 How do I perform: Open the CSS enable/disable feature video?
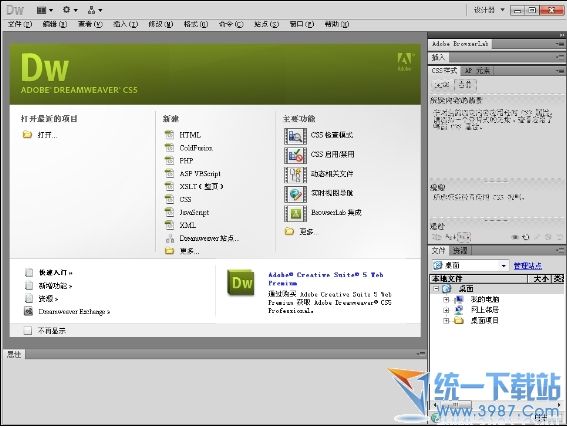tap(295, 155)
